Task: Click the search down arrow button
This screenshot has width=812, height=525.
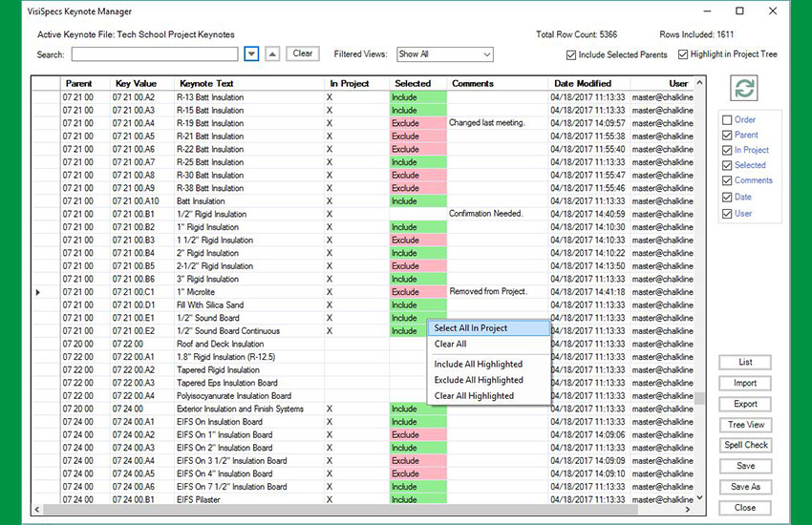Action: tap(252, 54)
